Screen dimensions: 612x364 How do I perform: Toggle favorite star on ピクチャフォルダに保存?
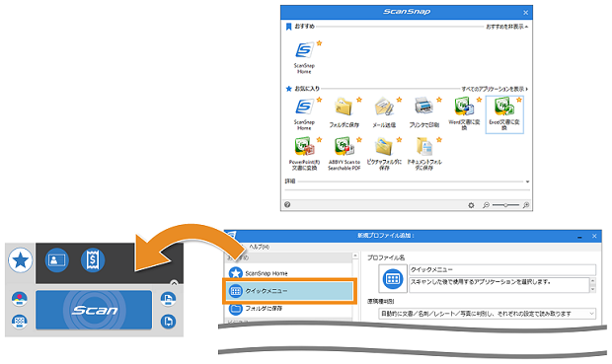(x=399, y=140)
